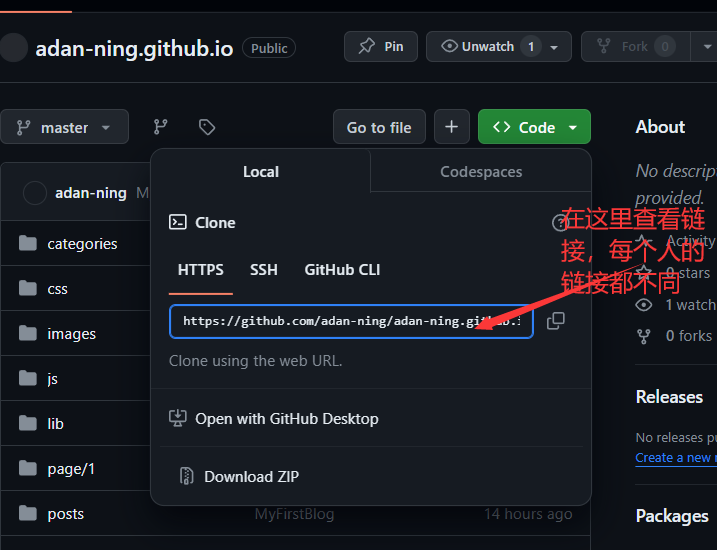Open the Unwatch dropdown arrow
The width and height of the screenshot is (717, 550).
point(554,47)
